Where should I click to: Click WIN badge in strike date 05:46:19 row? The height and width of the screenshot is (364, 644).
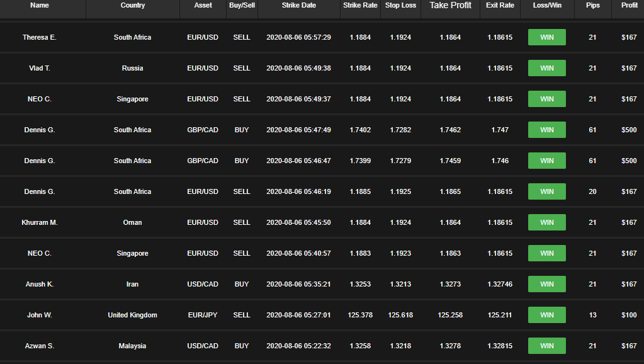pyautogui.click(x=546, y=191)
